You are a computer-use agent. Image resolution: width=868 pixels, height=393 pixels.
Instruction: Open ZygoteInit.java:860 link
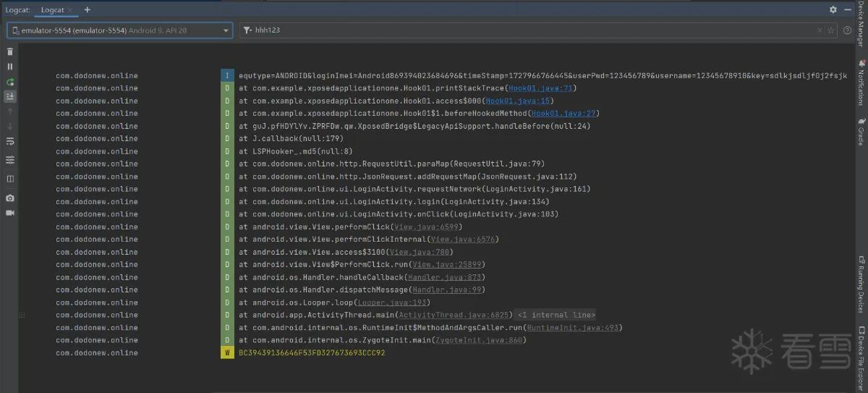(478, 340)
